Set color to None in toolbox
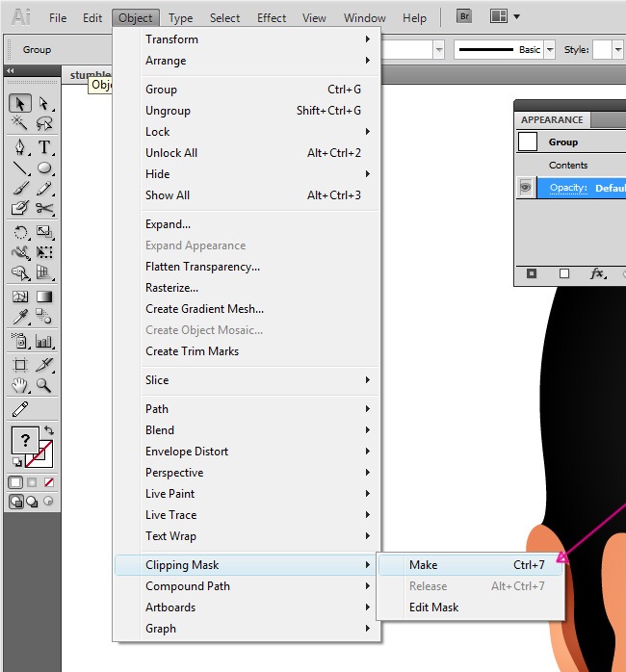The image size is (626, 672). [x=49, y=481]
